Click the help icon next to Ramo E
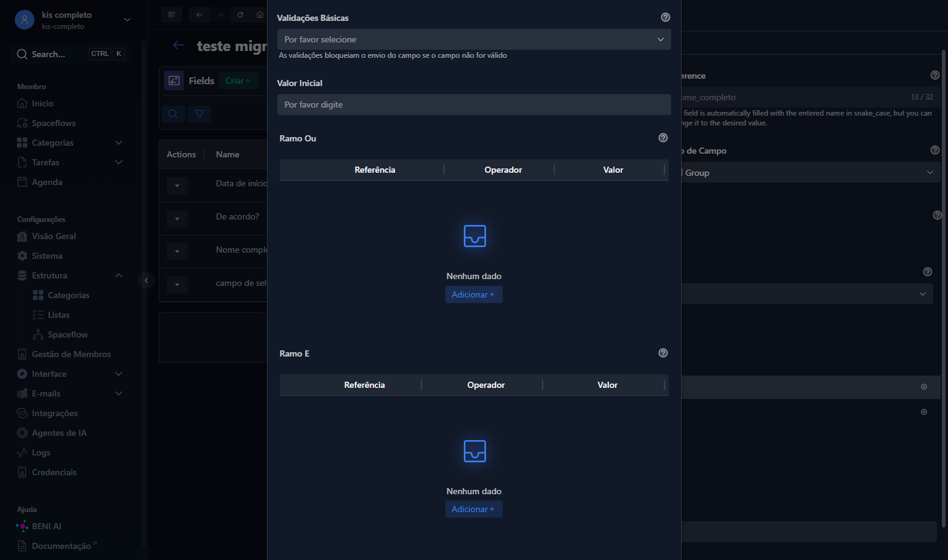 coord(663,353)
